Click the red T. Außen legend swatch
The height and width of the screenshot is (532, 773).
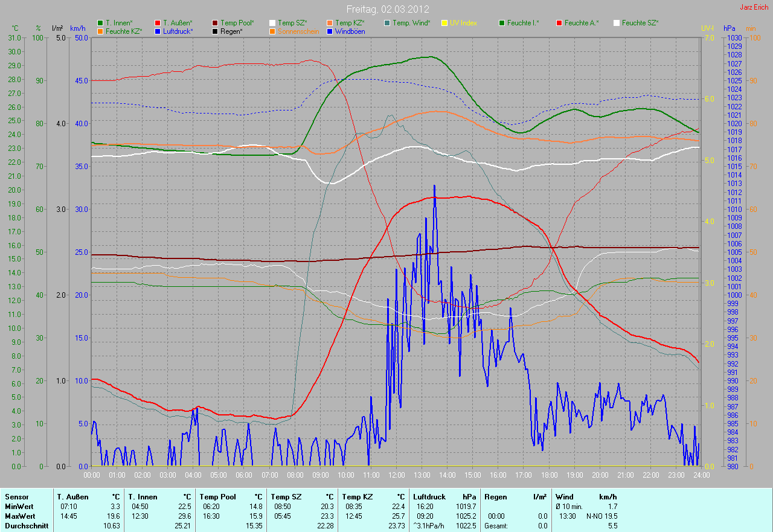tap(158, 23)
